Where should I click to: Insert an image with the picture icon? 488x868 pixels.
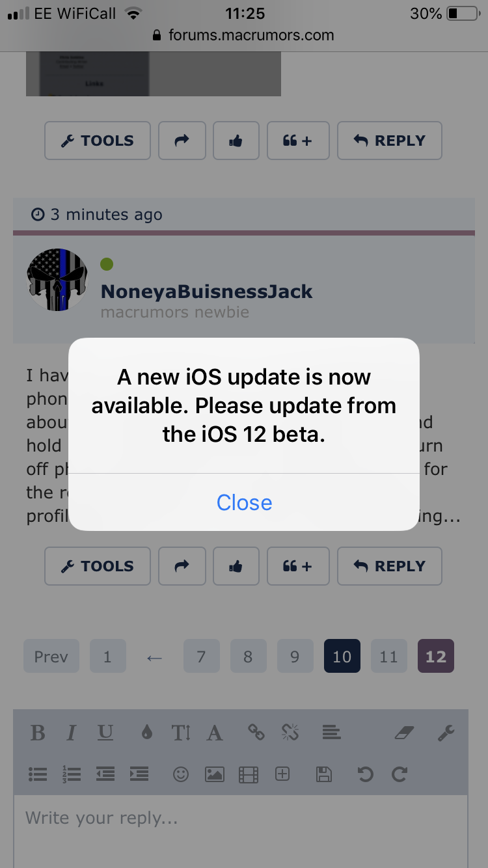[x=215, y=774]
